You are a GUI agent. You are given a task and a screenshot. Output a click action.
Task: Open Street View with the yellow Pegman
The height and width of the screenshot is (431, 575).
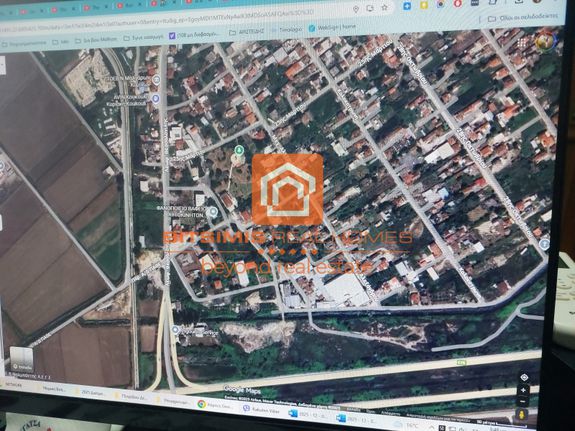[521, 415]
